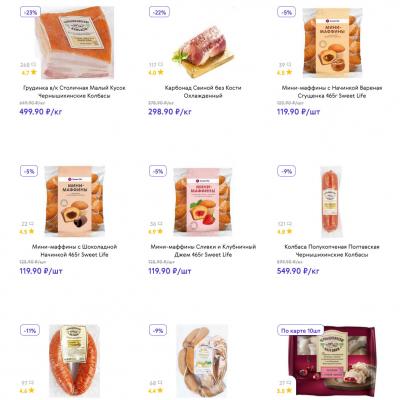The width and height of the screenshot is (400, 400).
Task: Click the -23% discount badge
Action: tap(30, 12)
